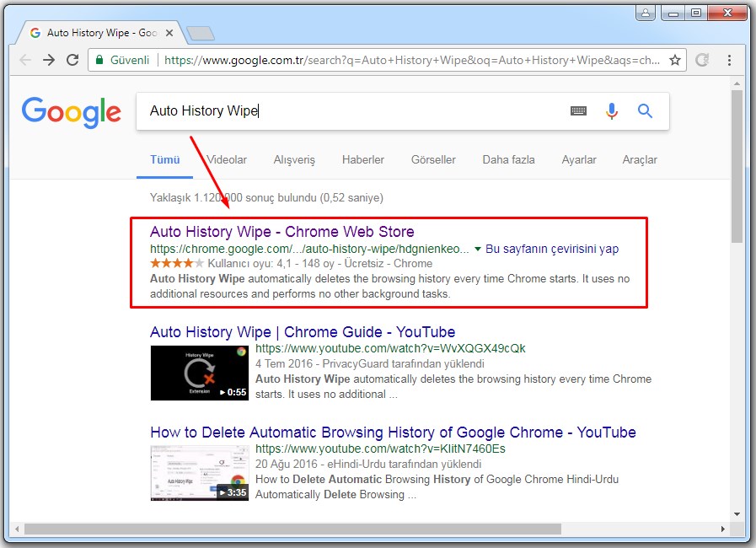Open Auto History Wipe - Chrome Web Store result

281,232
